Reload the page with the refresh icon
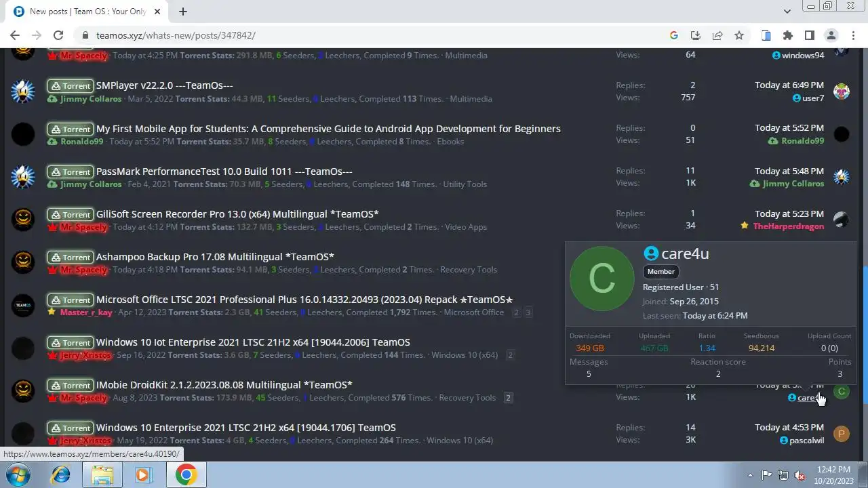Screen dimensions: 868x488 (x=58, y=35)
